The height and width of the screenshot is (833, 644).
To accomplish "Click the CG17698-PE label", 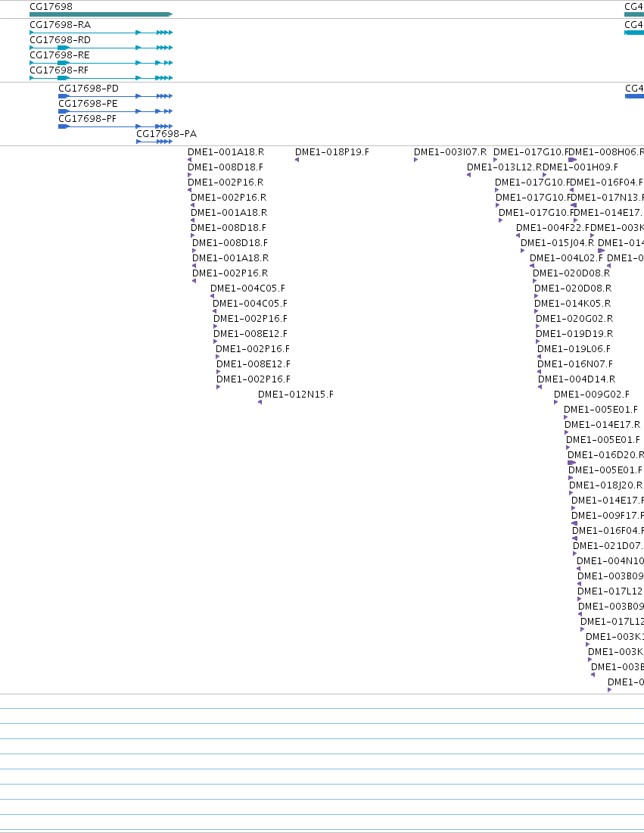I will 88,104.
